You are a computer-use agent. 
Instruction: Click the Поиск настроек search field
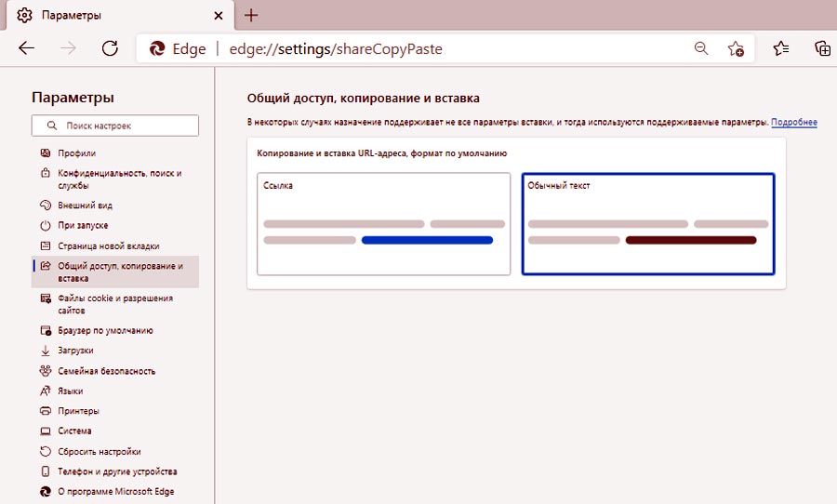(115, 126)
